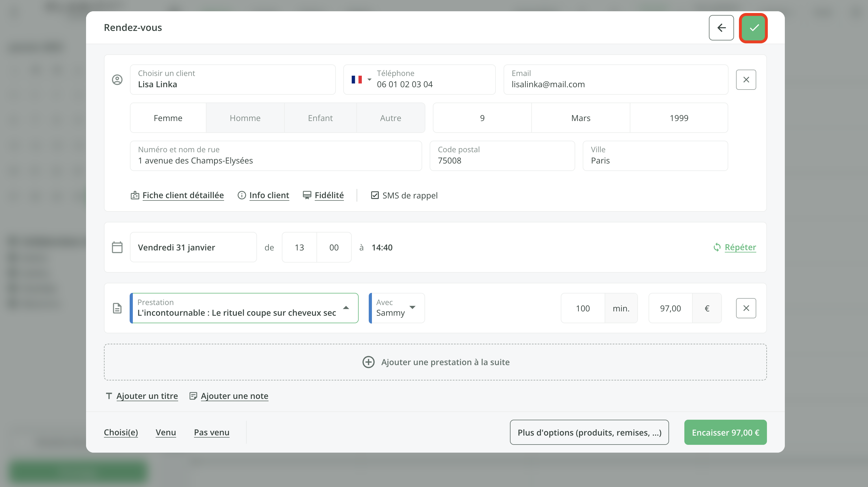Select the Homme gender option
This screenshot has width=868, height=487.
click(245, 118)
